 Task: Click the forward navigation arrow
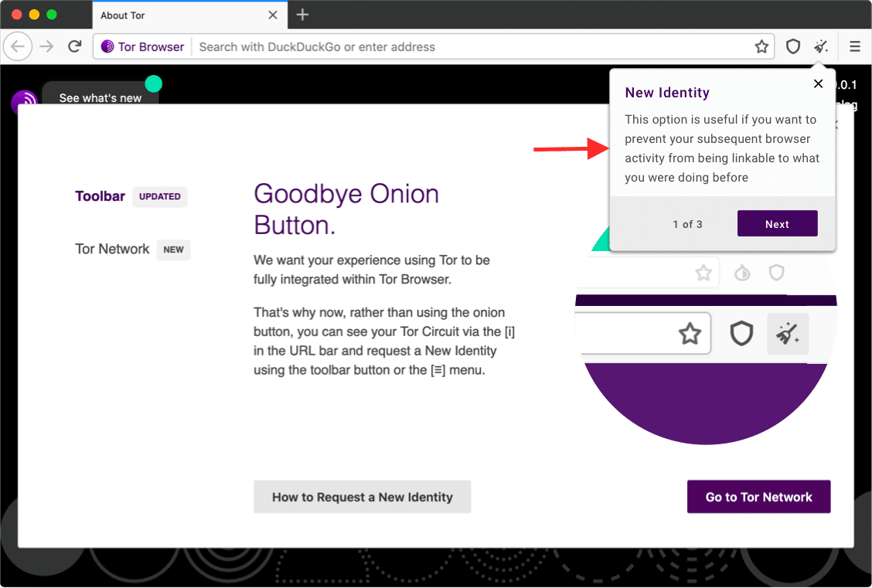pos(46,46)
